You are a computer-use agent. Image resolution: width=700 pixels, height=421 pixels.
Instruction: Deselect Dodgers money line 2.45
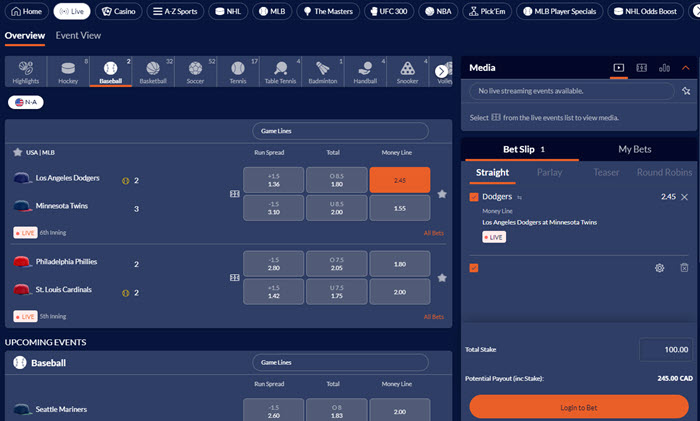tap(400, 180)
